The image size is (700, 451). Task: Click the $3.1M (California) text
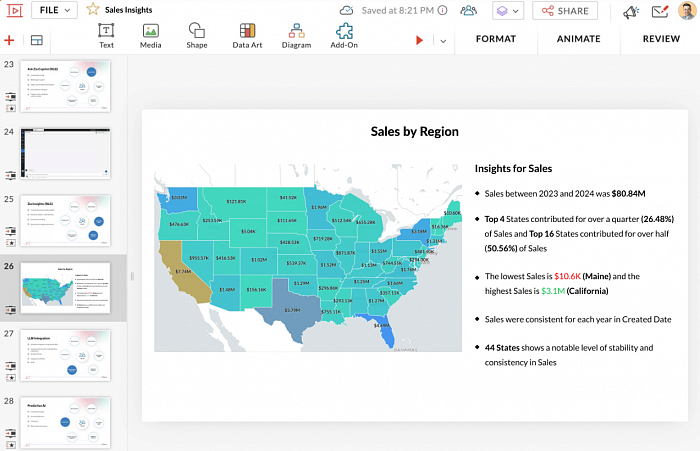point(575,291)
